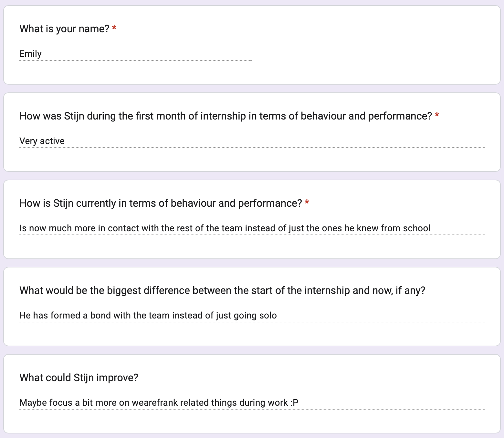This screenshot has width=504, height=438.
Task: Click the ':P' emoticon in the last answer
Action: tap(294, 403)
